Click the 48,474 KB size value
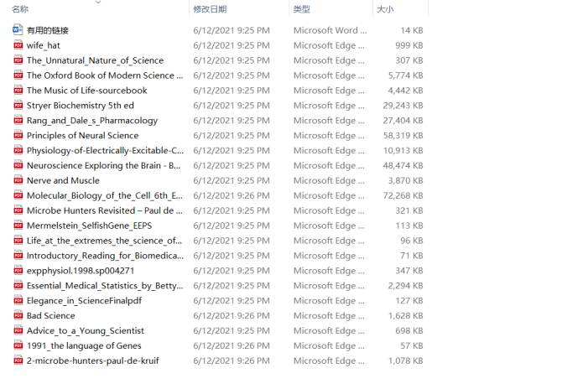This screenshot has height=389, width=588. 403,165
